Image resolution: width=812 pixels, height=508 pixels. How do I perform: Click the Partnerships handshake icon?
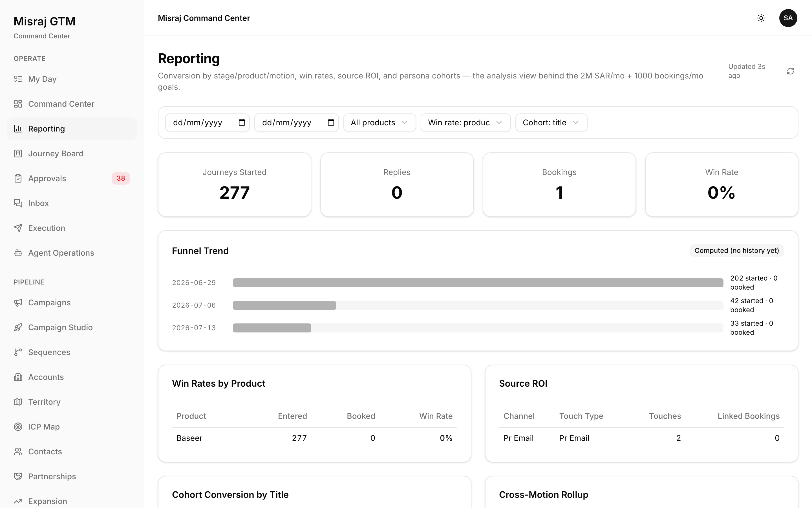tap(18, 477)
